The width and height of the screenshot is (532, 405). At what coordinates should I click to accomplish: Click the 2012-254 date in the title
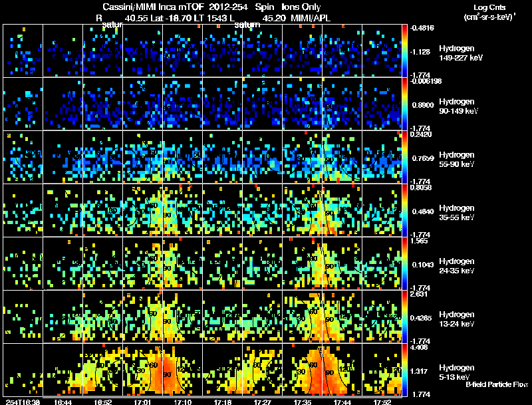[228, 7]
